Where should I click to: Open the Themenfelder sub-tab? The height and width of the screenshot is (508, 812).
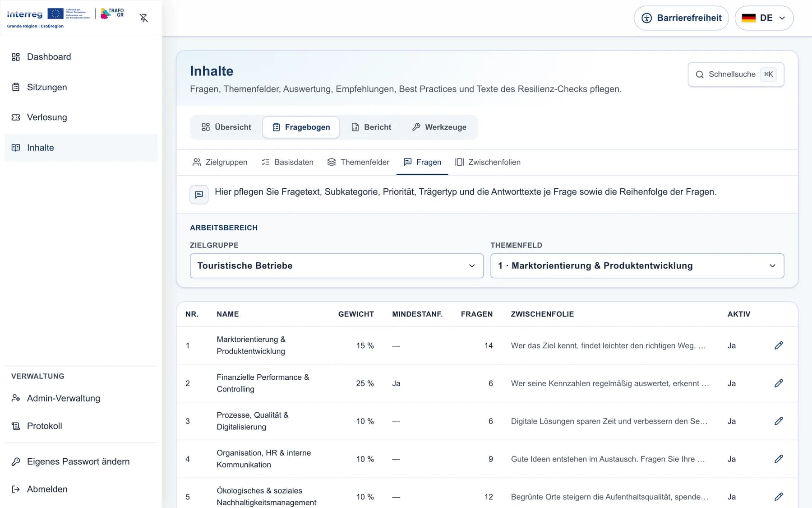[358, 162]
